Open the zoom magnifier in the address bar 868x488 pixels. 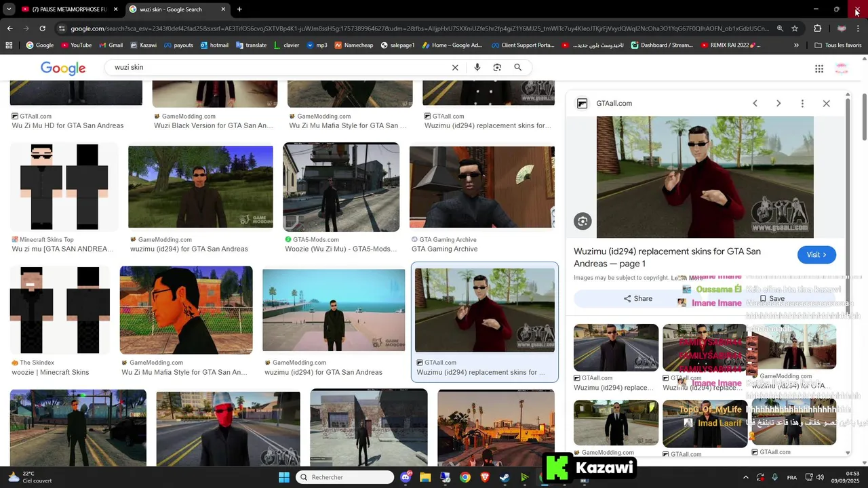tap(780, 28)
